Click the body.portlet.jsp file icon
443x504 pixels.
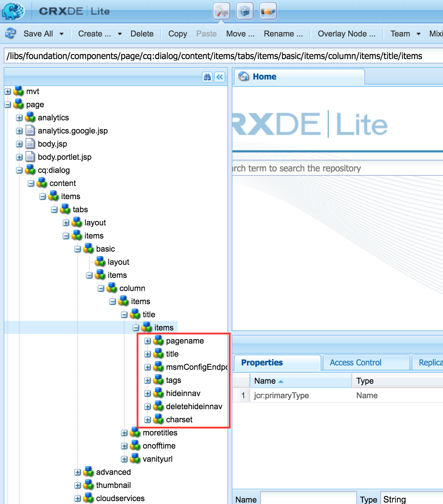click(x=30, y=157)
